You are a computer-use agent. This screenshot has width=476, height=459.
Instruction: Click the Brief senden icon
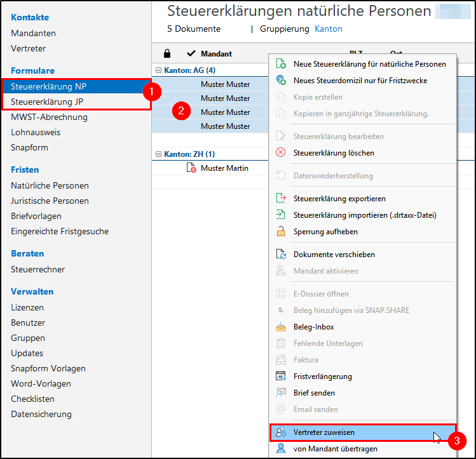pos(281,392)
